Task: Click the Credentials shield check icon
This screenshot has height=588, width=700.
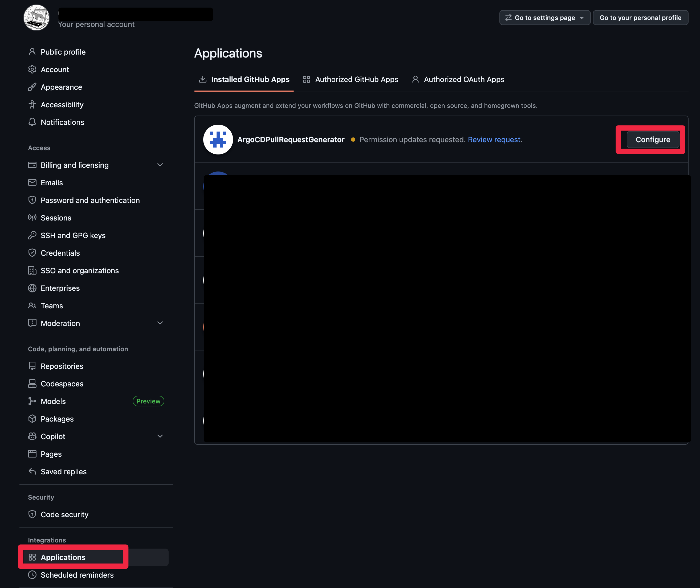Action: click(x=32, y=253)
